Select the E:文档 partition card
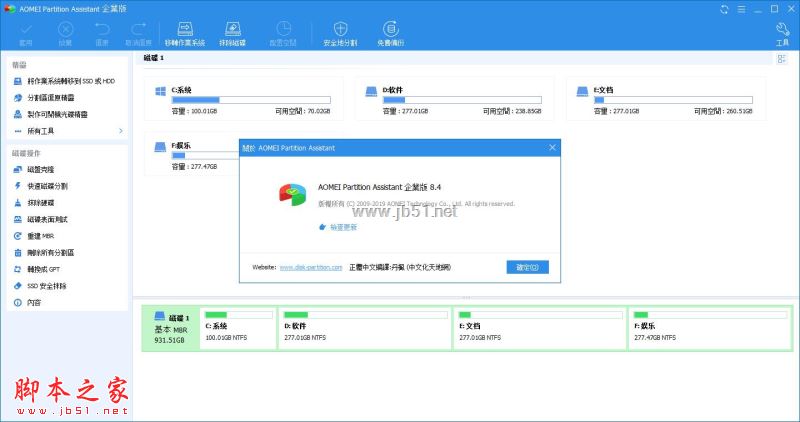This screenshot has width=800, height=422. click(x=666, y=99)
